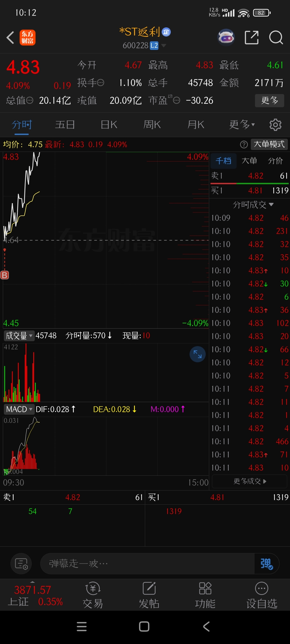Tap 设自选 add to watchlist icon

coord(262,595)
